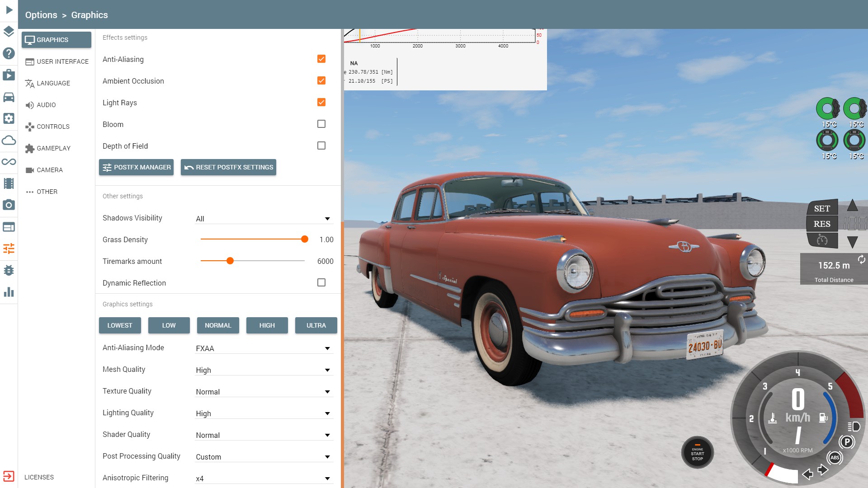The height and width of the screenshot is (488, 868).
Task: Apply the Ultra graphics preset
Action: tap(316, 325)
